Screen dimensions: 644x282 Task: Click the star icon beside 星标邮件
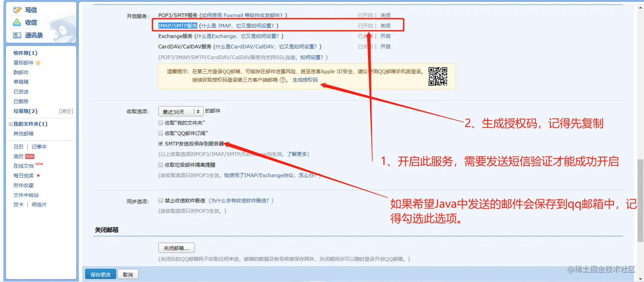(38, 63)
